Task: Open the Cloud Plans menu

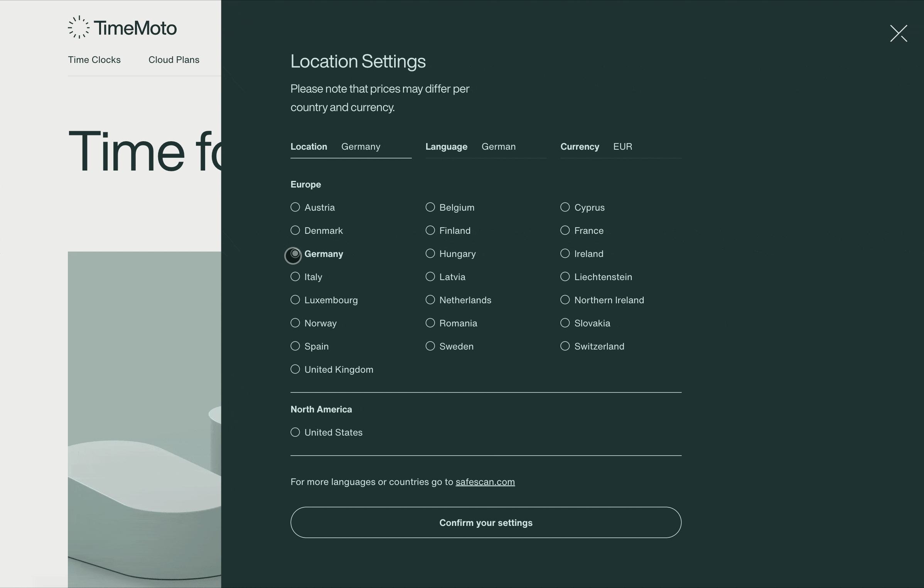Action: [174, 60]
